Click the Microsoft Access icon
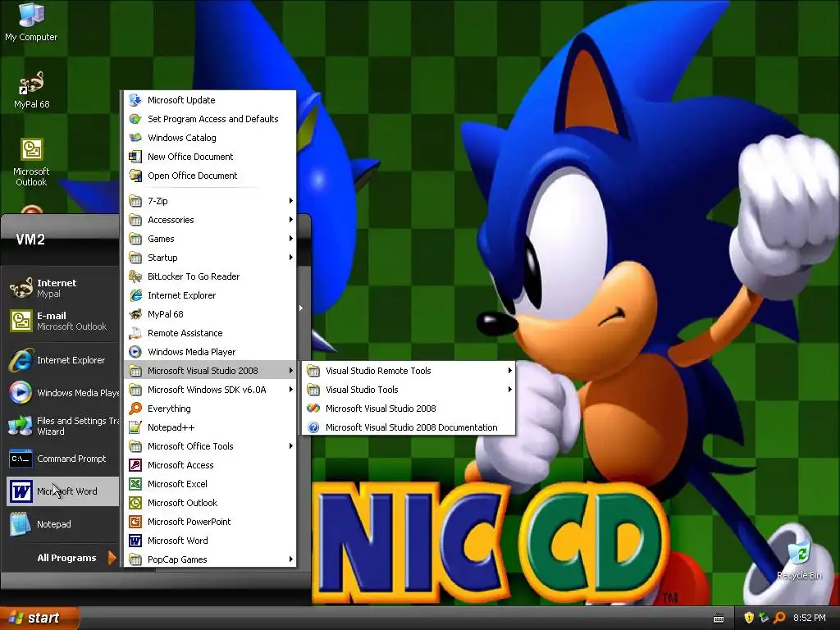The height and width of the screenshot is (630, 840). point(135,465)
